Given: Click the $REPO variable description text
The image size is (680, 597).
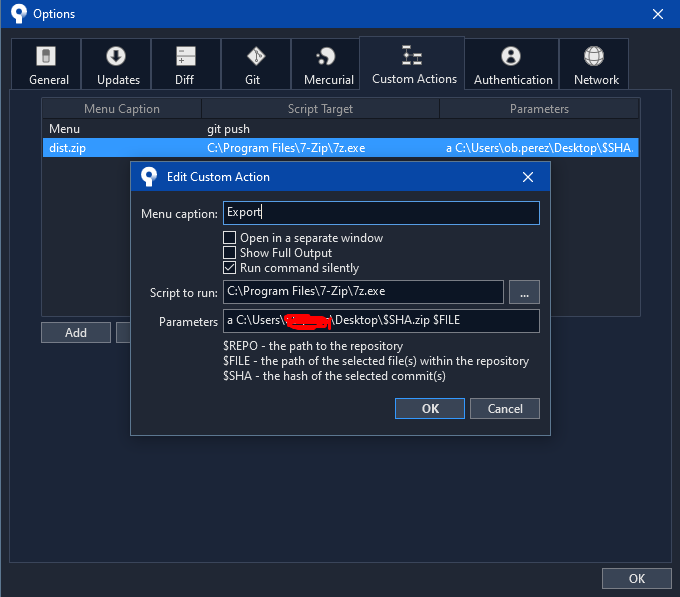Looking at the screenshot, I should (313, 346).
